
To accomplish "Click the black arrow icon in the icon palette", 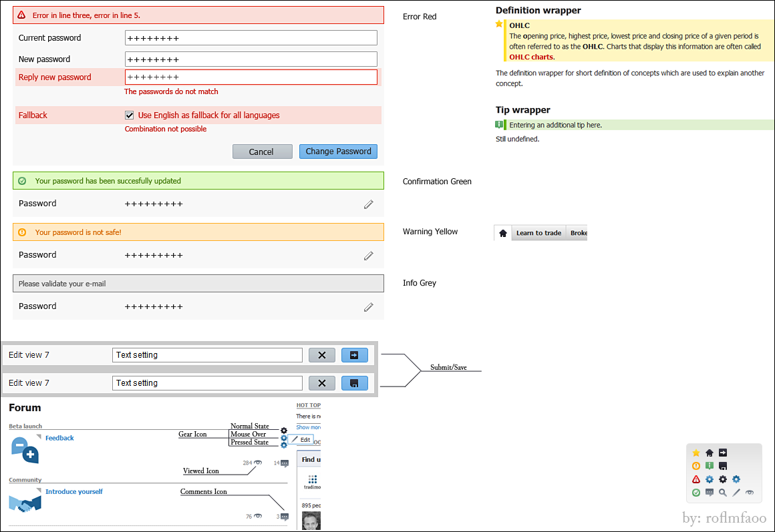I will click(x=723, y=453).
